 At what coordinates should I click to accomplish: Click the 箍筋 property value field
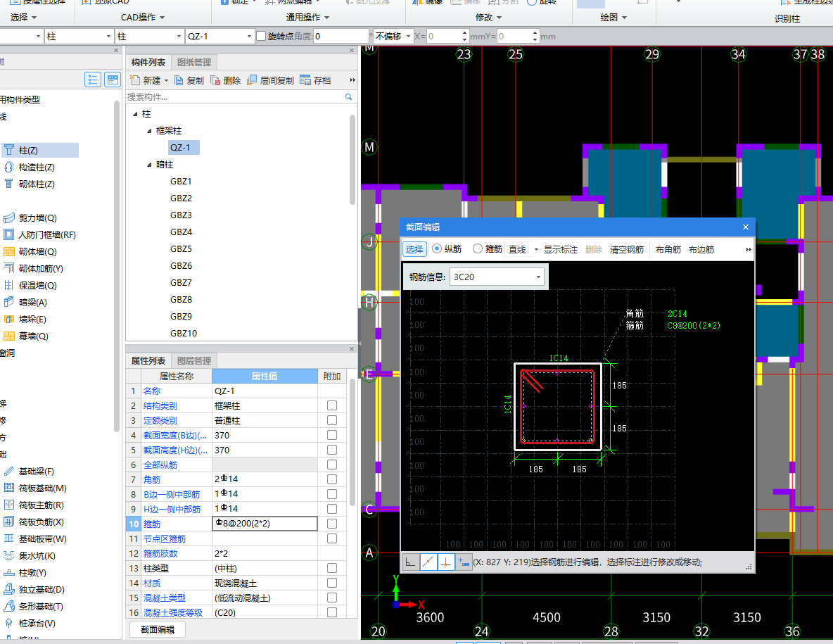[265, 524]
